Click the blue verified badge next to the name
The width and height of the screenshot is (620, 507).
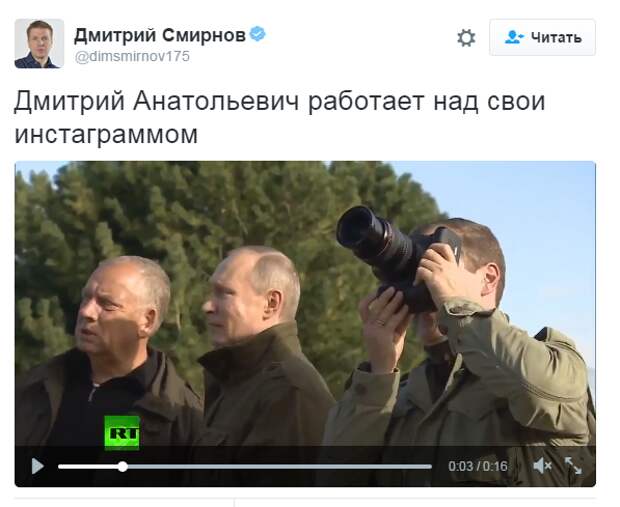tap(258, 34)
